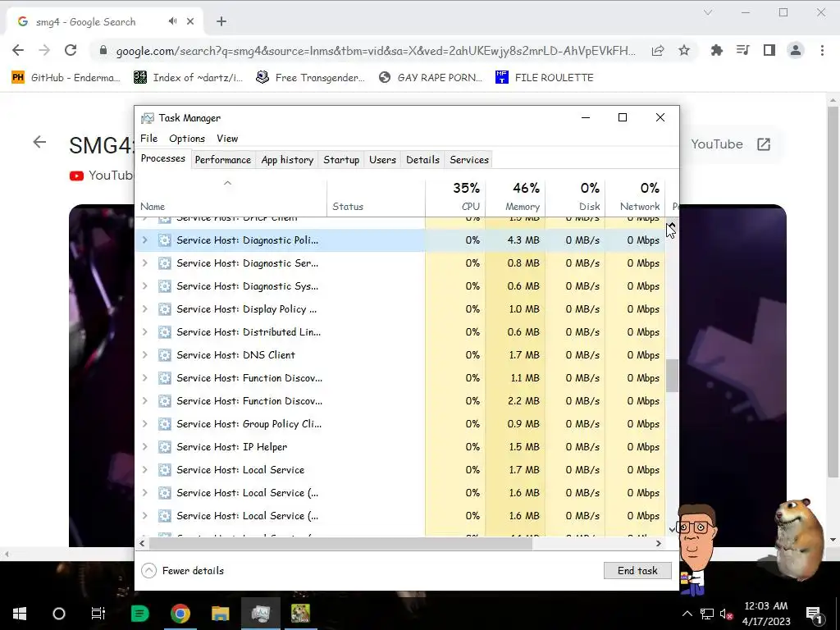Sort processes by Disk column
This screenshot has width=840, height=630.
click(x=575, y=197)
